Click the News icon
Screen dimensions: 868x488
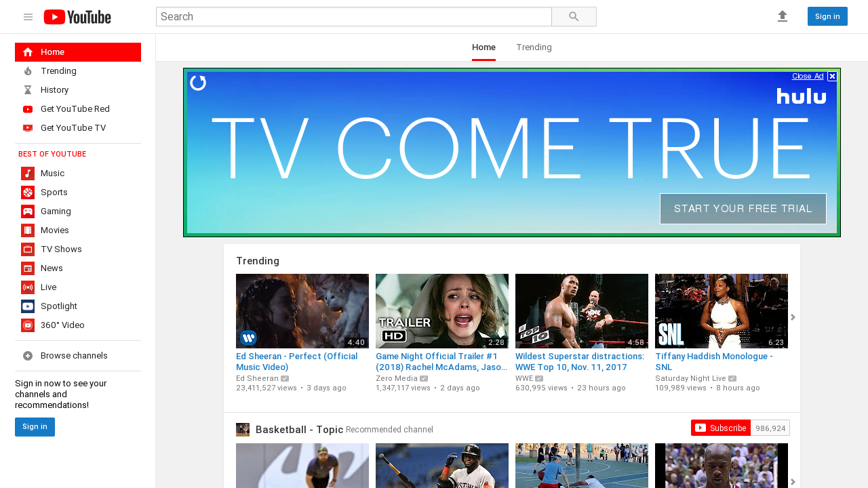click(x=28, y=268)
